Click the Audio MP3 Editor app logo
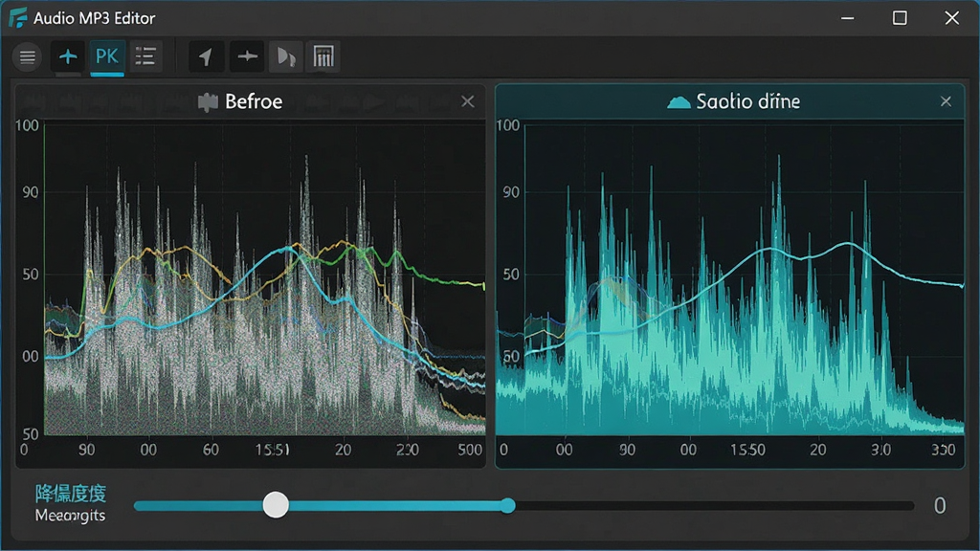This screenshot has height=551, width=980. pos(17,17)
